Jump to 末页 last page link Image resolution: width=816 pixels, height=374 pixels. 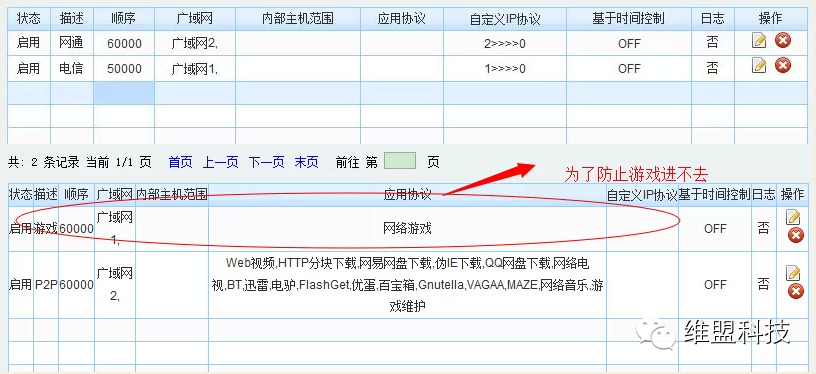(x=307, y=162)
